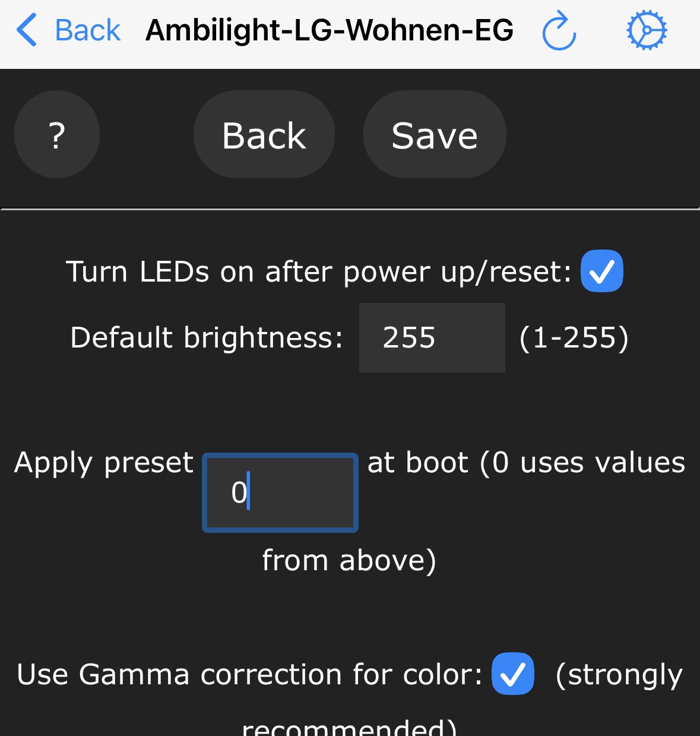Open help with the '?' button

pos(57,135)
